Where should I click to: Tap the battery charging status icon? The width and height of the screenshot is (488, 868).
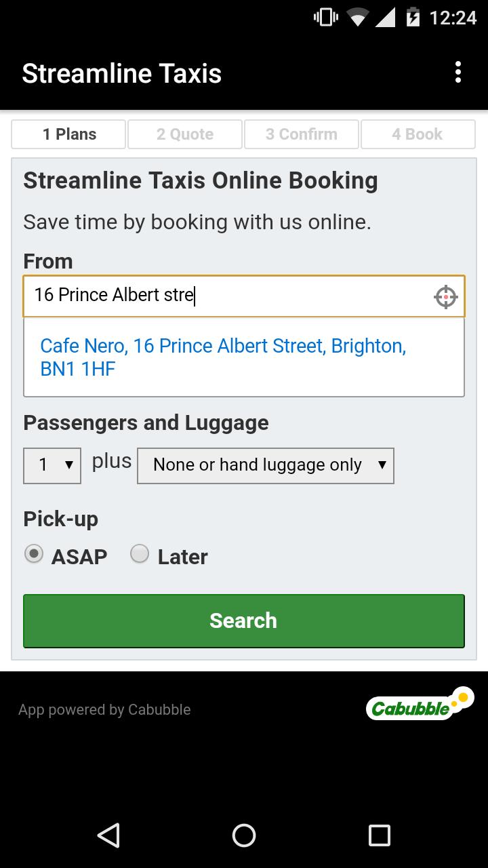click(x=412, y=17)
